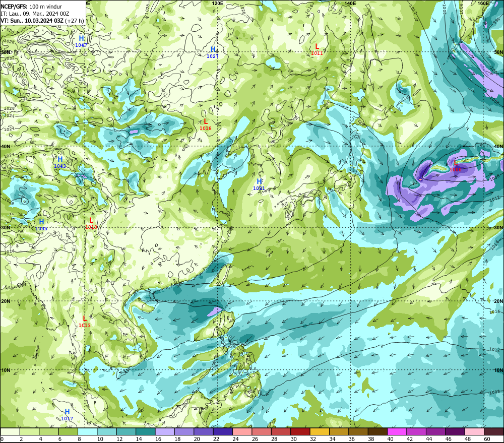This screenshot has height=443, width=504.
Task: Pick the light cyan 8-10 legend swatch
Action: click(87, 431)
